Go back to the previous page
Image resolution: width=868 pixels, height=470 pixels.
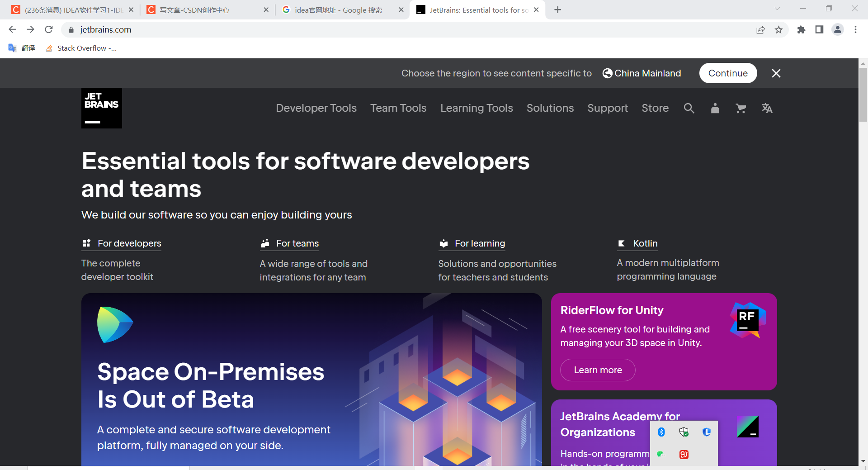(x=12, y=29)
